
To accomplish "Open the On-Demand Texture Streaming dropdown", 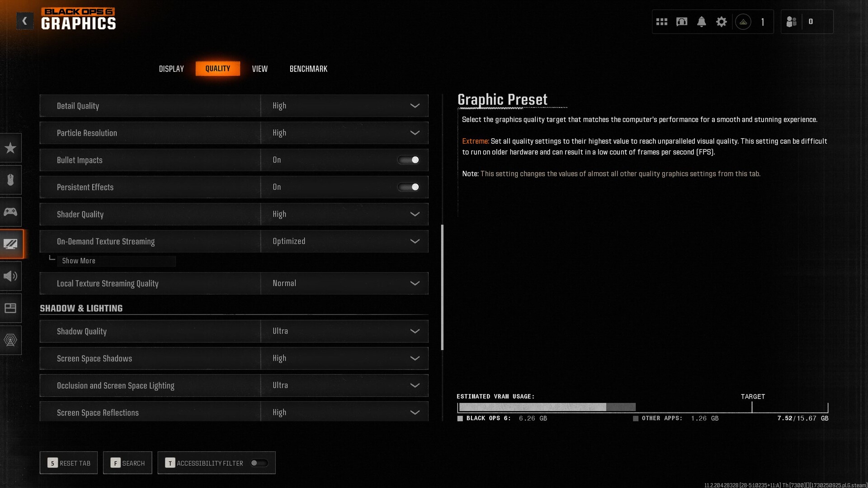I will pos(344,241).
